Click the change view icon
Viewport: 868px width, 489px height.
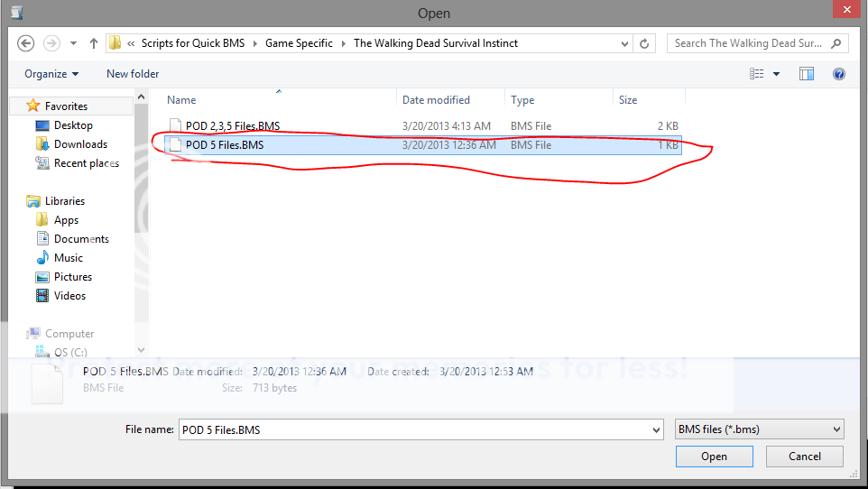757,74
